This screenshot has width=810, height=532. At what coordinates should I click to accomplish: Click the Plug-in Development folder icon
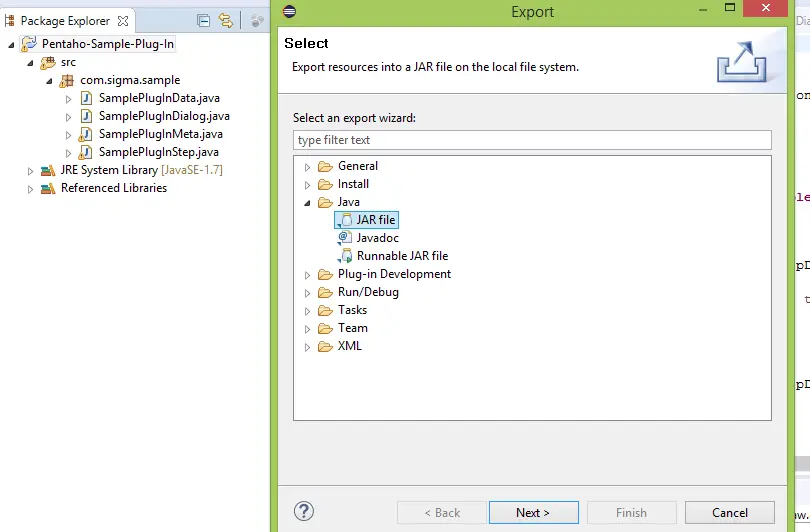point(325,274)
